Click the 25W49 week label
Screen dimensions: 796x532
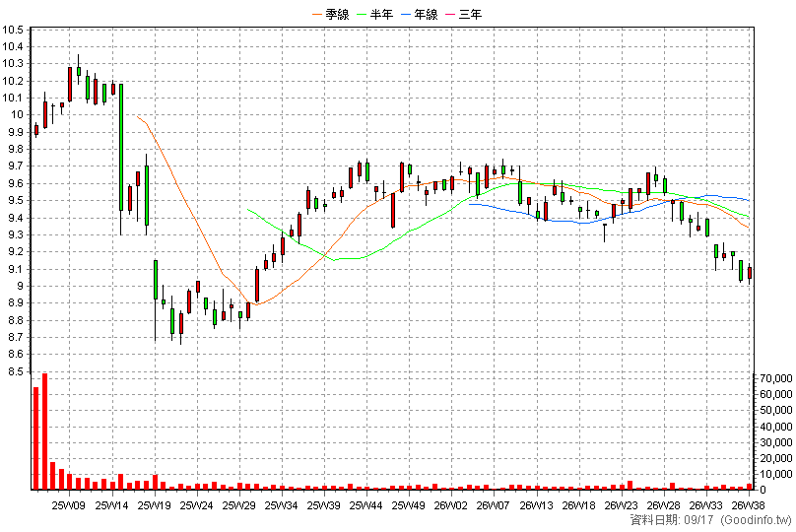click(x=409, y=505)
